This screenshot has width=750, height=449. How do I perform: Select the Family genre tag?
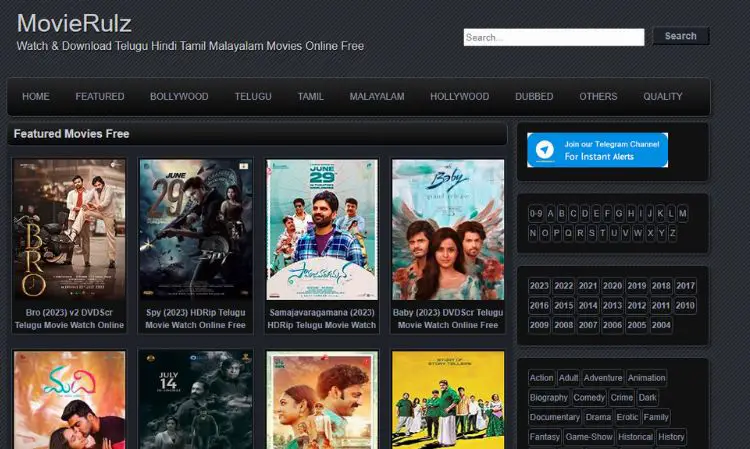click(656, 417)
